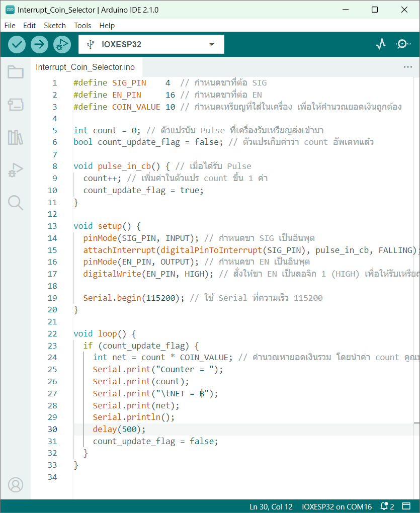Click the int net = count * COIN_VALUE; line
The width and height of the screenshot is (420, 513).
(162, 358)
